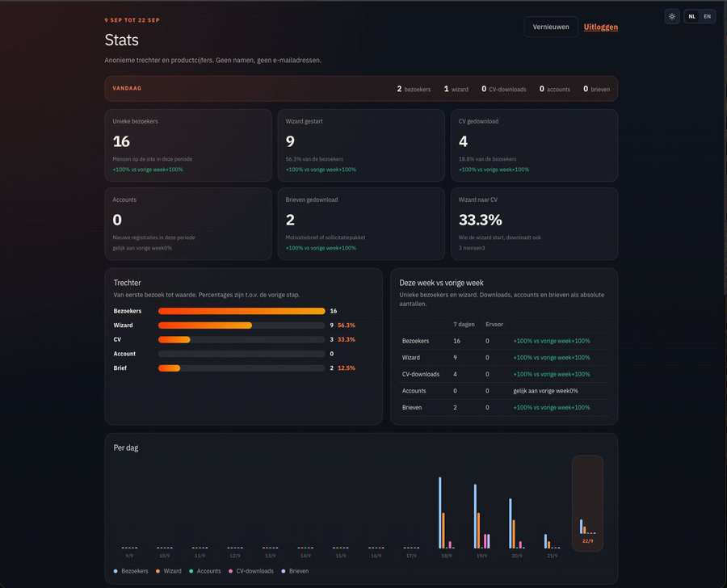Screen dimensions: 727x588
Task: Click today's '0 brieven' count
Action: (x=597, y=89)
